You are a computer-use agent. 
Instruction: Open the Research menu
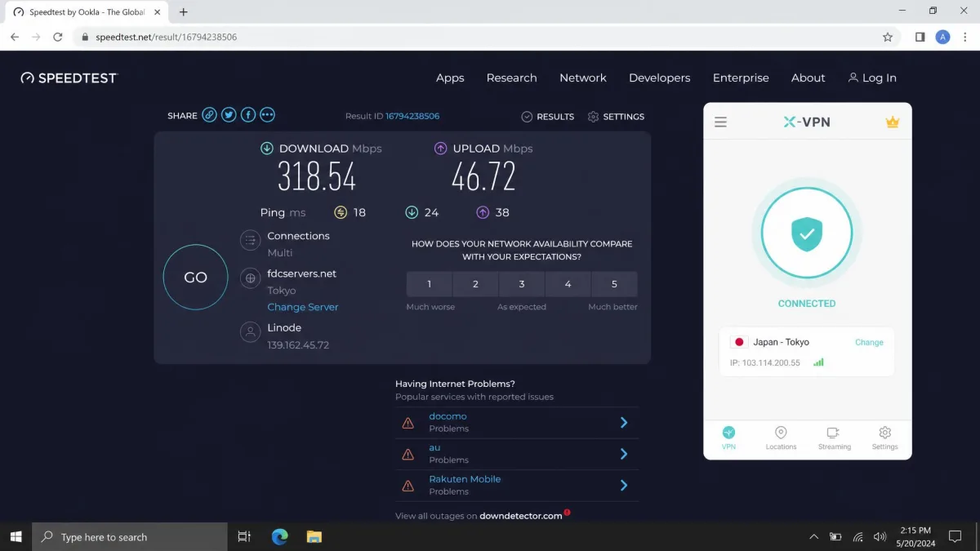(512, 78)
